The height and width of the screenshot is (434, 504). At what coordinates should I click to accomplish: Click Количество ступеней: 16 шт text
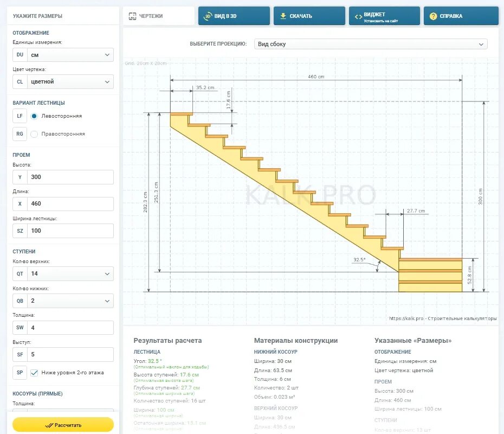pyautogui.click(x=170, y=400)
